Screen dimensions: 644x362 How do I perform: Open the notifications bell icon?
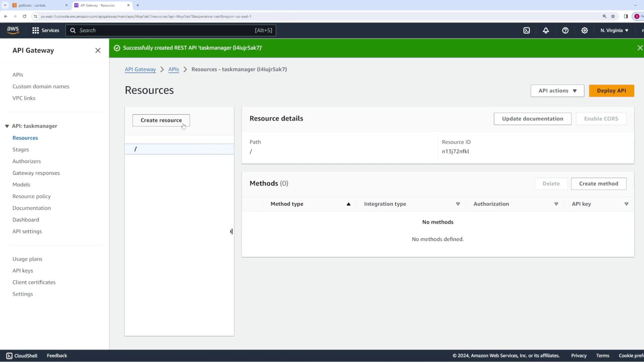click(x=546, y=31)
